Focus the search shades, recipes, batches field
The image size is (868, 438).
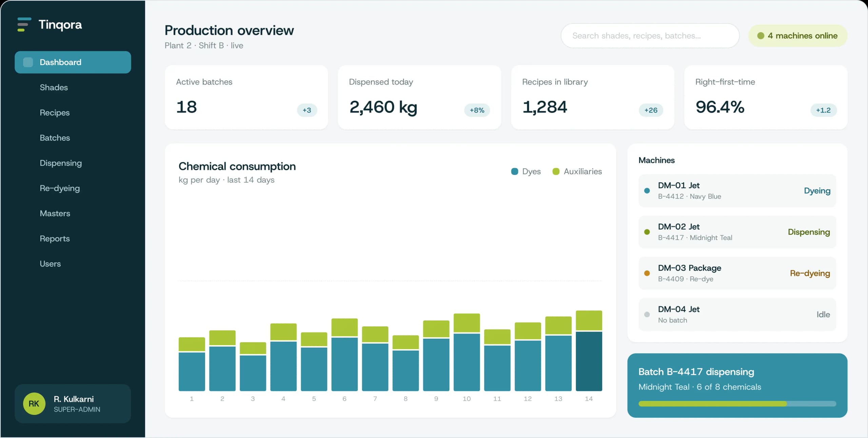click(650, 36)
